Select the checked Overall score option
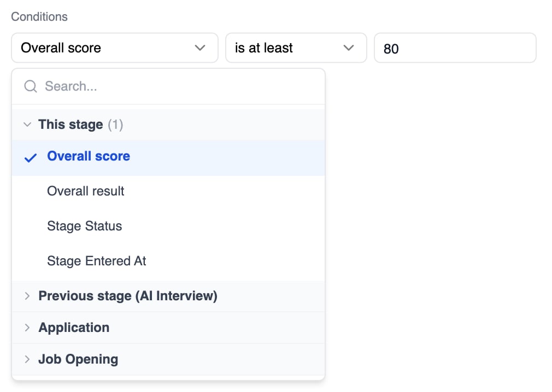Image resolution: width=552 pixels, height=392 pixels. (x=168, y=157)
